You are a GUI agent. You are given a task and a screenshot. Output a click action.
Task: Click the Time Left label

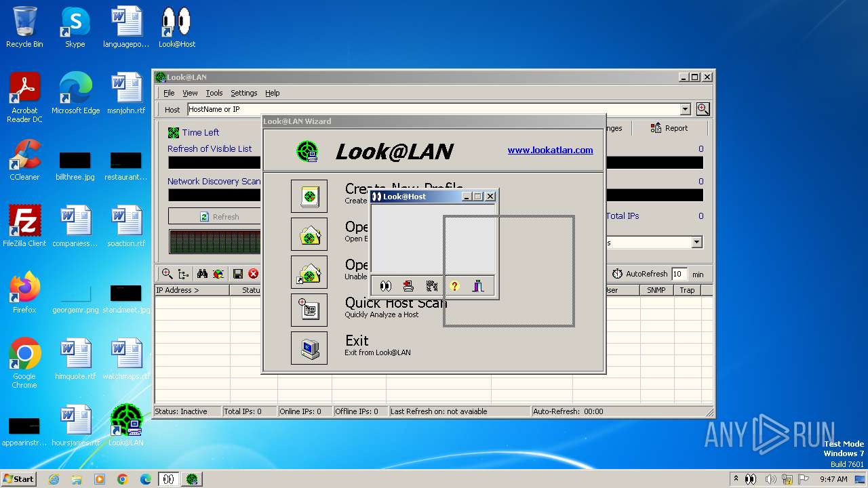(x=200, y=133)
